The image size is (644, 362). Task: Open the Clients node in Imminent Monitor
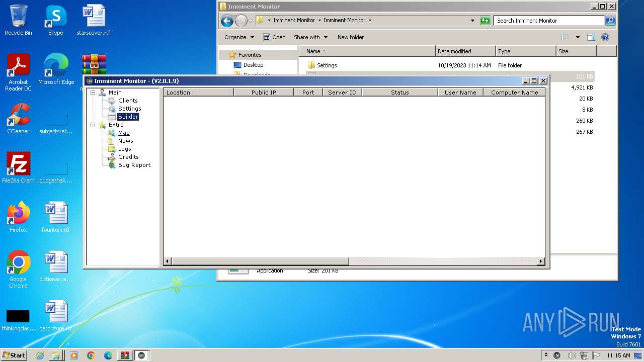point(128,101)
